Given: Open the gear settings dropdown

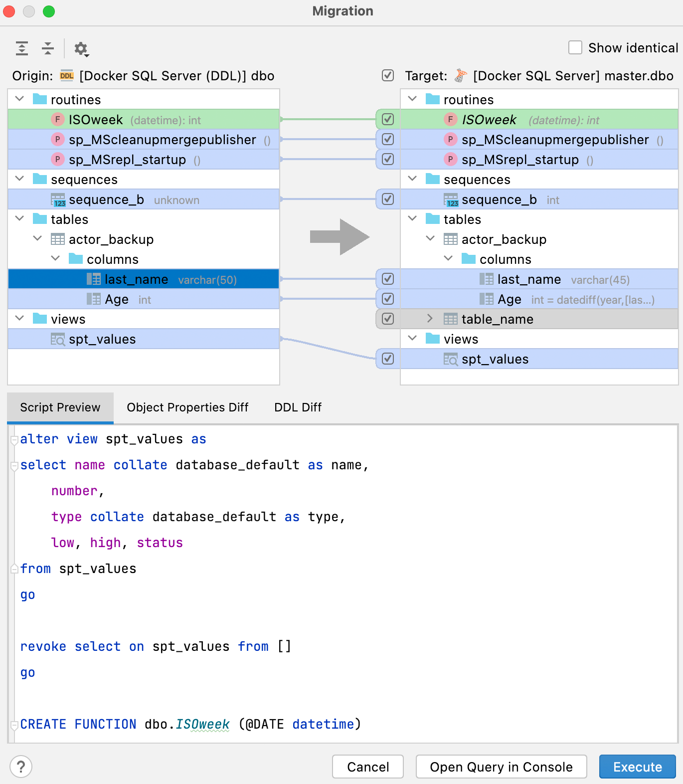Looking at the screenshot, I should (81, 49).
